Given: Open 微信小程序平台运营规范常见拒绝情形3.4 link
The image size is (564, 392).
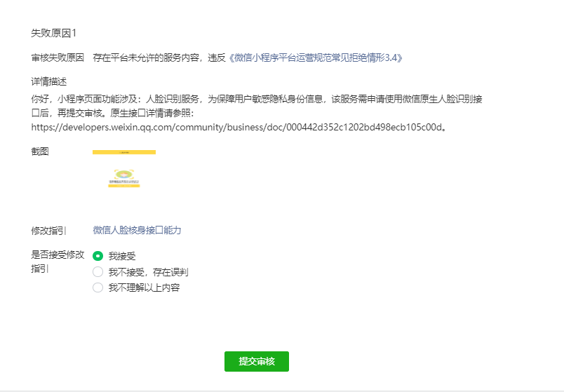Looking at the screenshot, I should [x=316, y=58].
